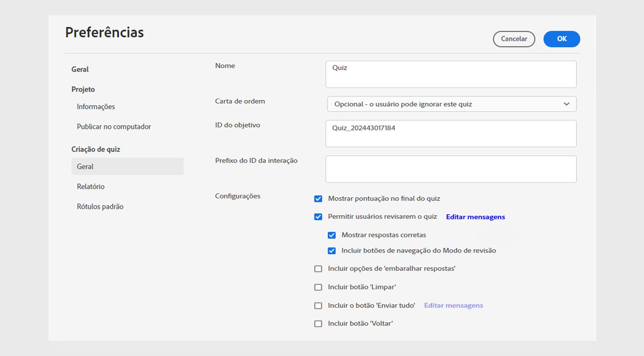Click the OK button
This screenshot has width=644, height=356.
(x=561, y=39)
